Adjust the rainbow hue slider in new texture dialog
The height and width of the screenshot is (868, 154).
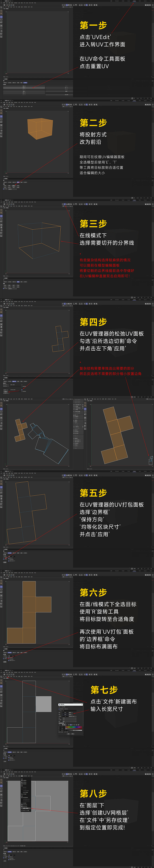click(74, 727)
